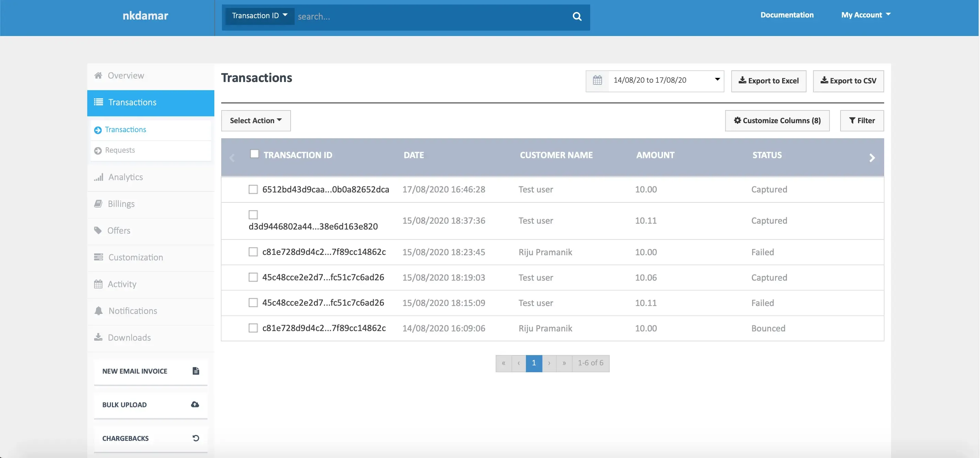Tick the select-all checkbox in table header
The height and width of the screenshot is (458, 980).
click(x=254, y=154)
